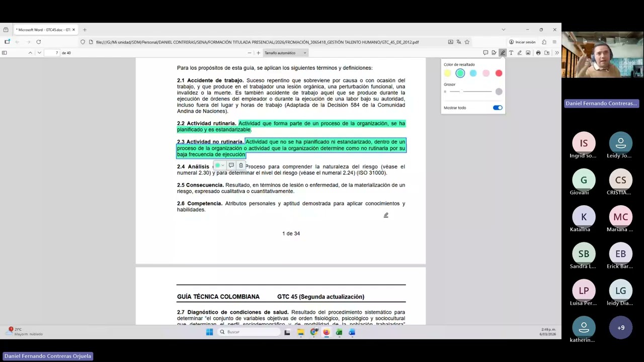
Task: Select Ingrid participant avatar IS
Action: pos(584,143)
